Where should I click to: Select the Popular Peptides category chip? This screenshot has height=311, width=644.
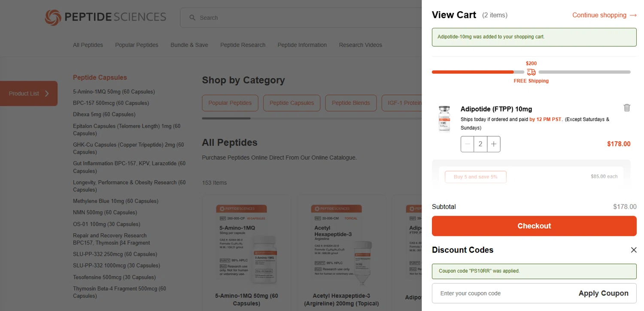(x=230, y=103)
